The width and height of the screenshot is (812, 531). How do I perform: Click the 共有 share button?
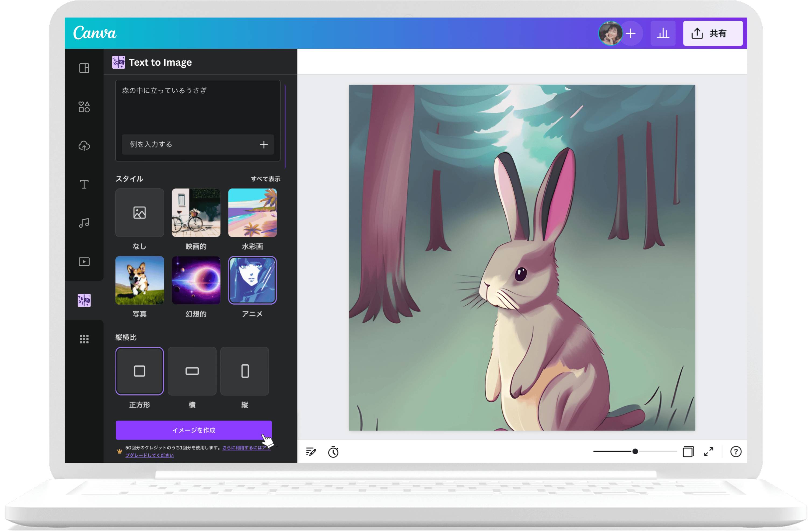point(713,33)
